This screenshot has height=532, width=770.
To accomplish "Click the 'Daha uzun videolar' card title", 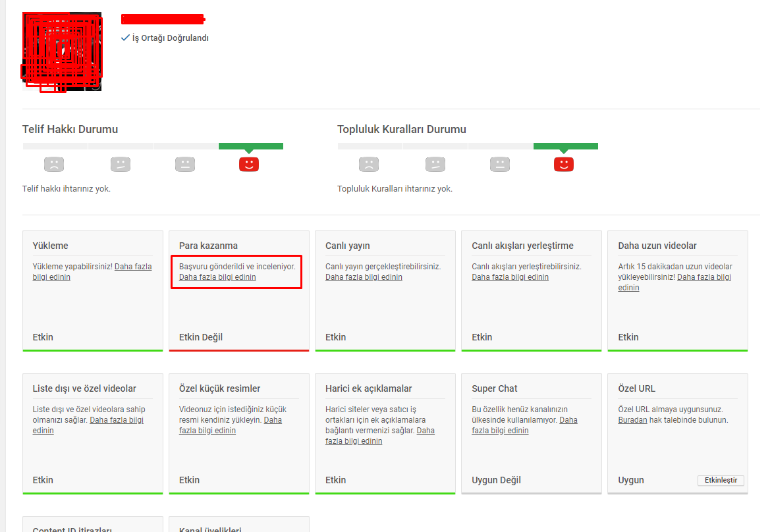I will click(x=657, y=246).
